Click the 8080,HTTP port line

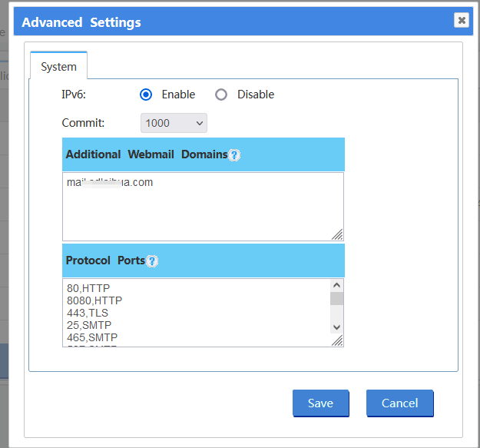94,300
